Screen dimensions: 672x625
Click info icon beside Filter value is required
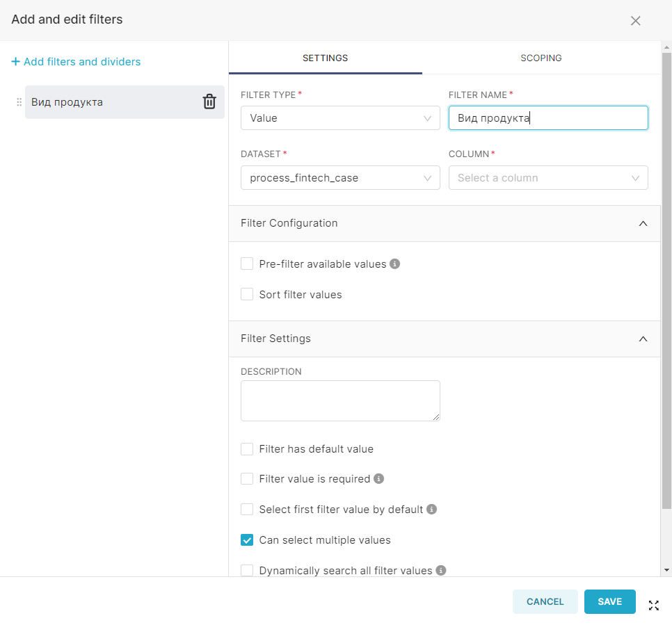click(379, 478)
